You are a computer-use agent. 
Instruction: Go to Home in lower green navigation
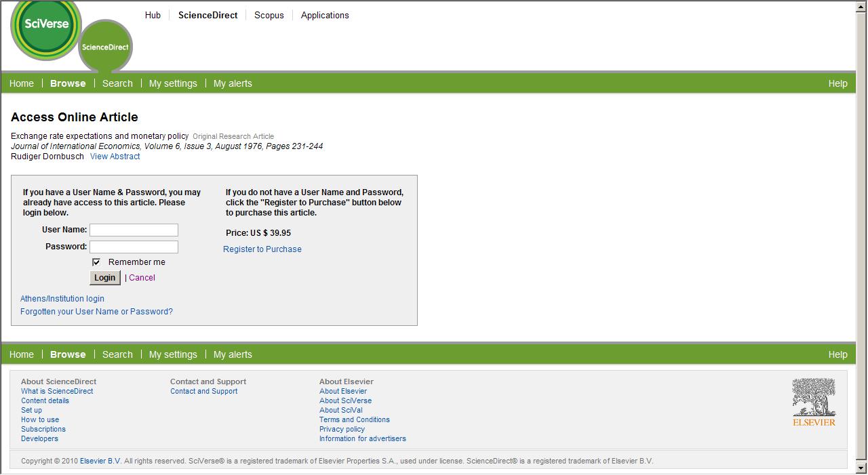[x=22, y=354]
